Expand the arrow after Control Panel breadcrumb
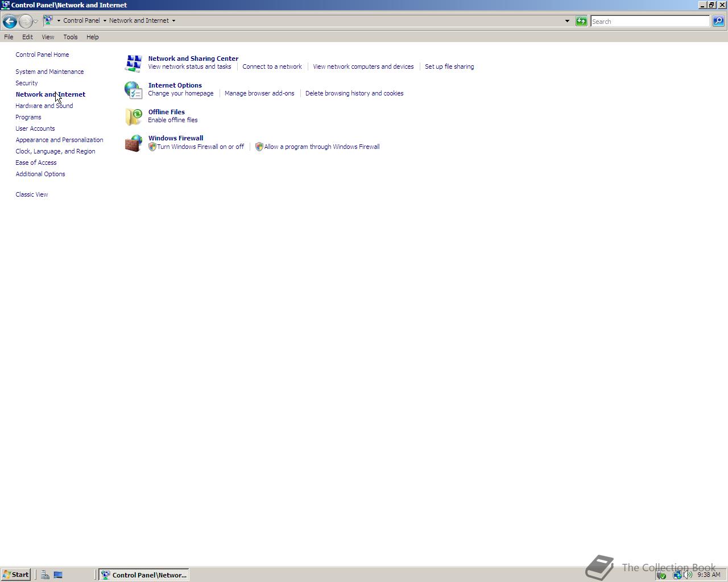The width and height of the screenshot is (728, 582). click(105, 20)
